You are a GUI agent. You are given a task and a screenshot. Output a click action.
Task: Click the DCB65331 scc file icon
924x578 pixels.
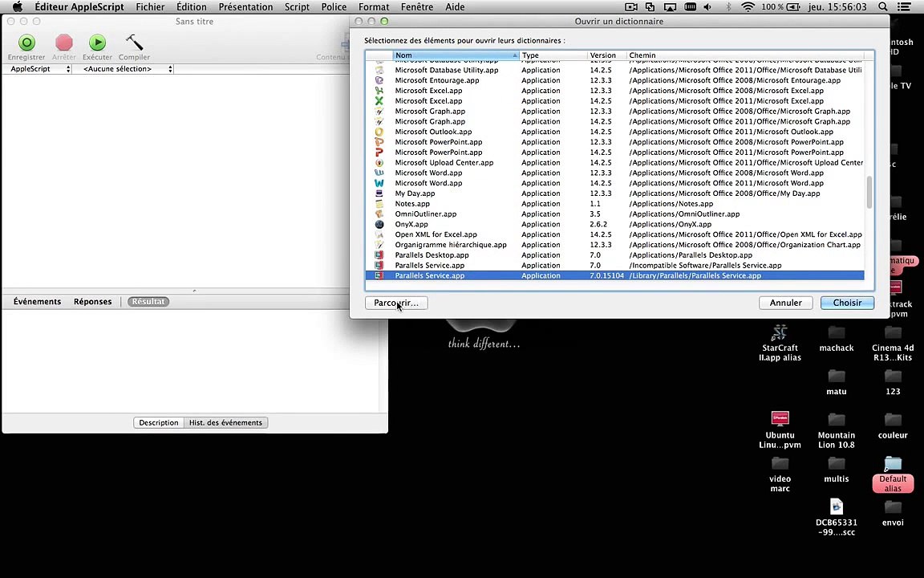837,507
